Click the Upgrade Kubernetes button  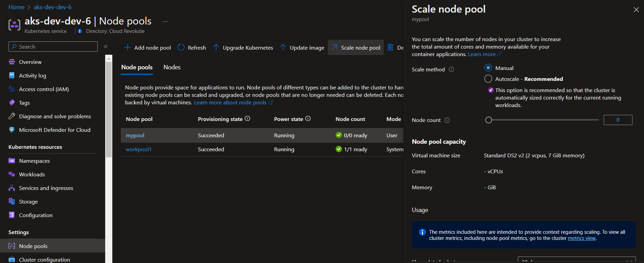243,48
